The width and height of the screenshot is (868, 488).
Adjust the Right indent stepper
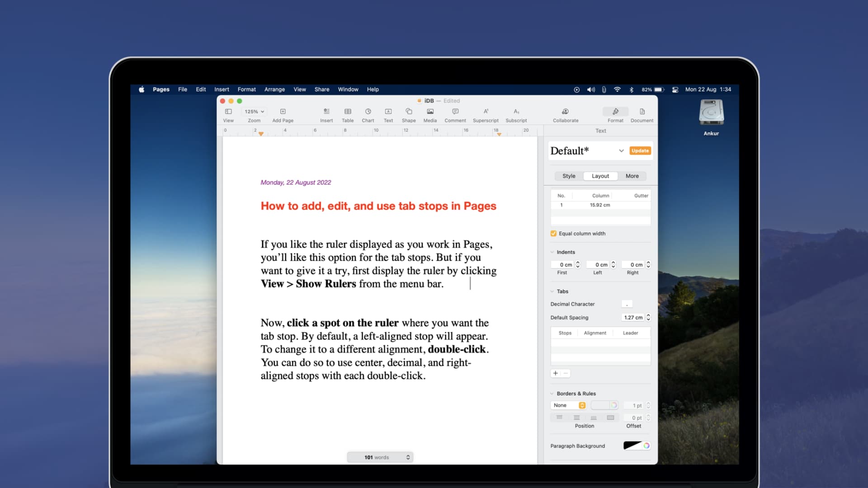pos(648,265)
